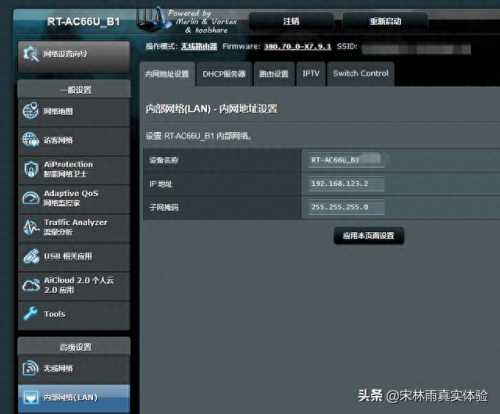
Task: Open the 无线网络 menu entry
Action: click(74, 369)
